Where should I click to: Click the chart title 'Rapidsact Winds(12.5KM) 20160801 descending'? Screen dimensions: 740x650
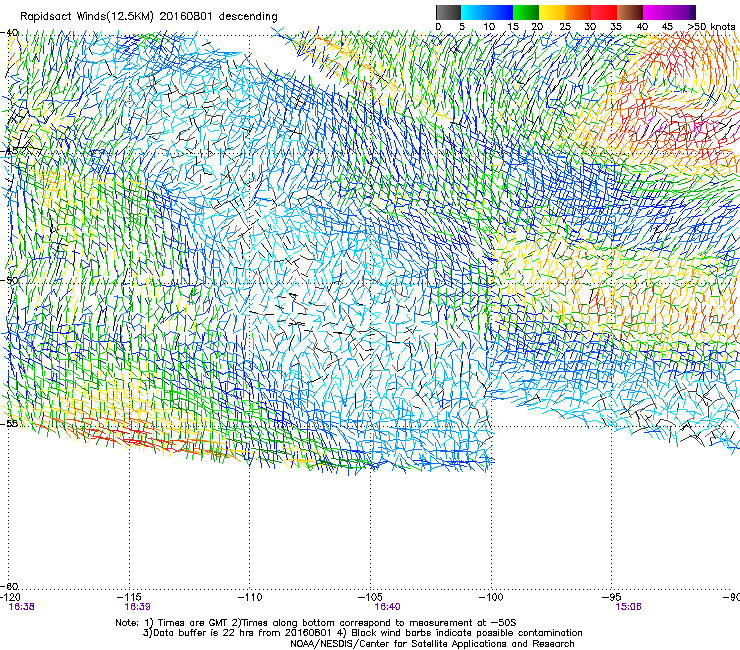click(149, 17)
